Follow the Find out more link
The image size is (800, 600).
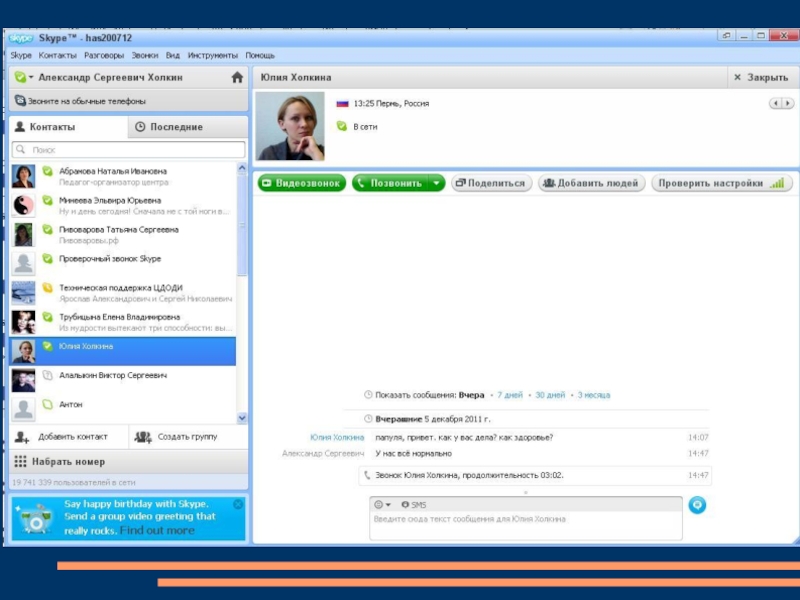[157, 531]
